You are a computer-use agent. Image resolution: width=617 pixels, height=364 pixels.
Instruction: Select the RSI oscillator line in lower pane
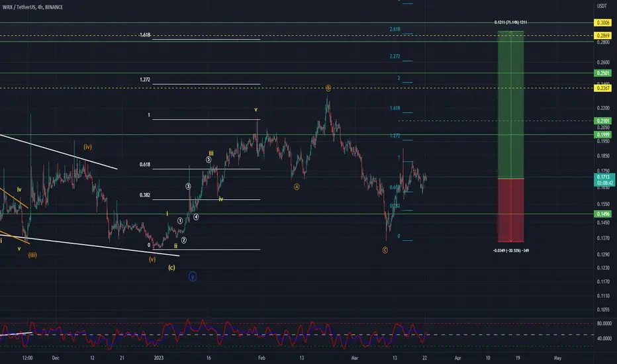click(213, 334)
